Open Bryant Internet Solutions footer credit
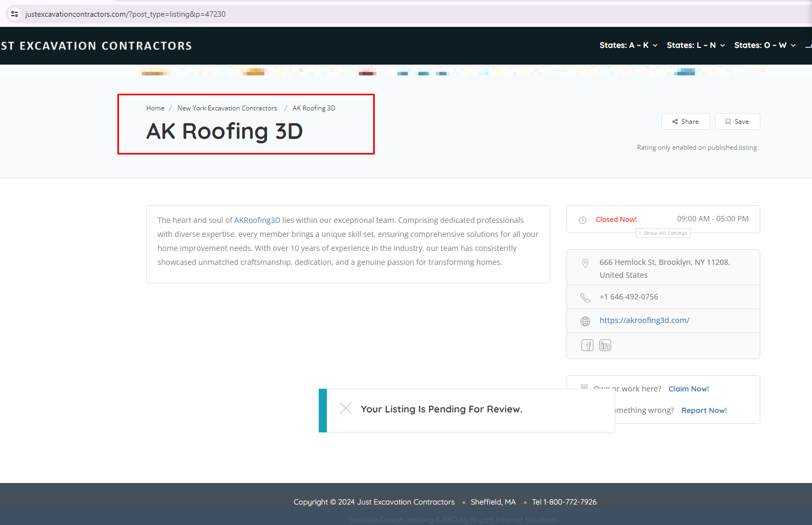 [513, 520]
